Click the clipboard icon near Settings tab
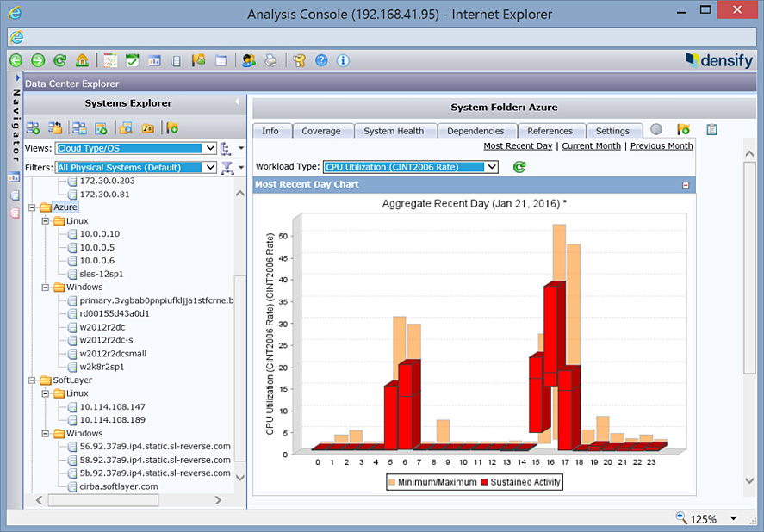Image resolution: width=764 pixels, height=532 pixels. coord(711,129)
